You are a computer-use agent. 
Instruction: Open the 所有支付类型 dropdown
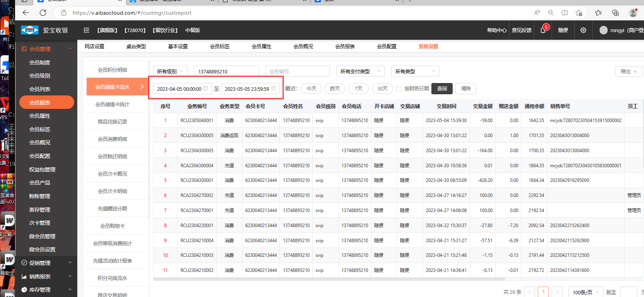click(x=360, y=71)
